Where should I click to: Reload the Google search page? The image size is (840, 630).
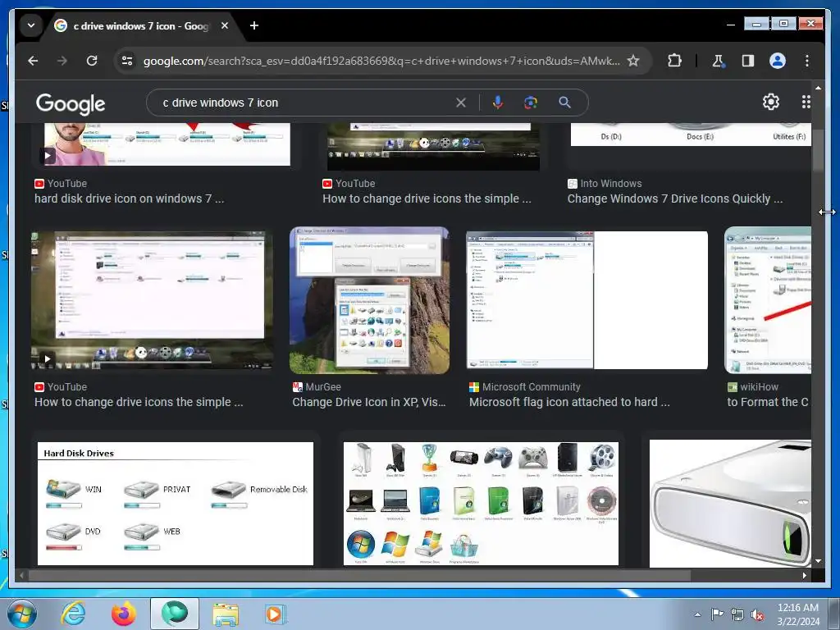click(92, 61)
